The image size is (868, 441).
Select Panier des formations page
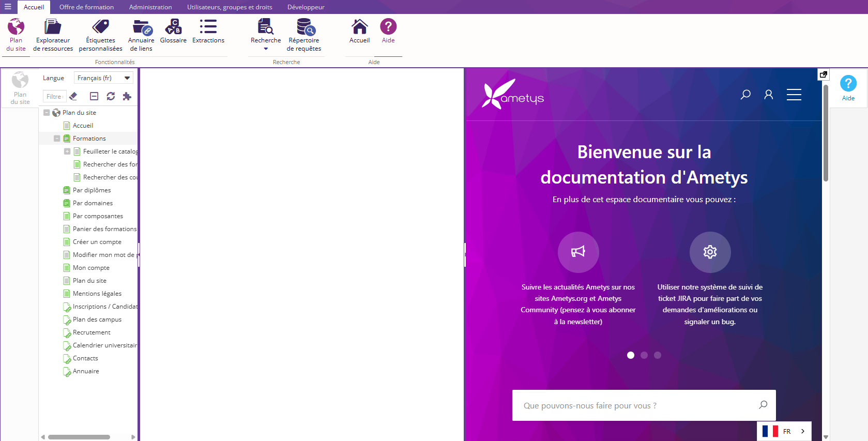pyautogui.click(x=104, y=229)
